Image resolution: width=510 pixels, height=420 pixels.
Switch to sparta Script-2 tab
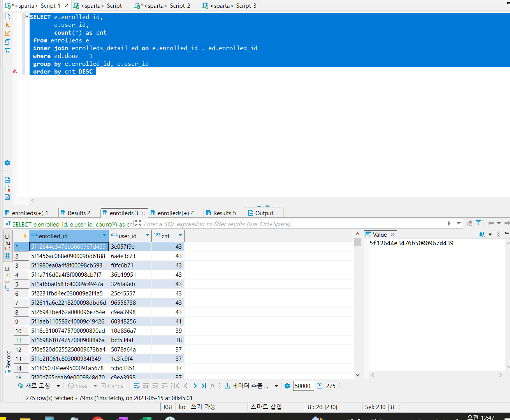click(x=162, y=6)
